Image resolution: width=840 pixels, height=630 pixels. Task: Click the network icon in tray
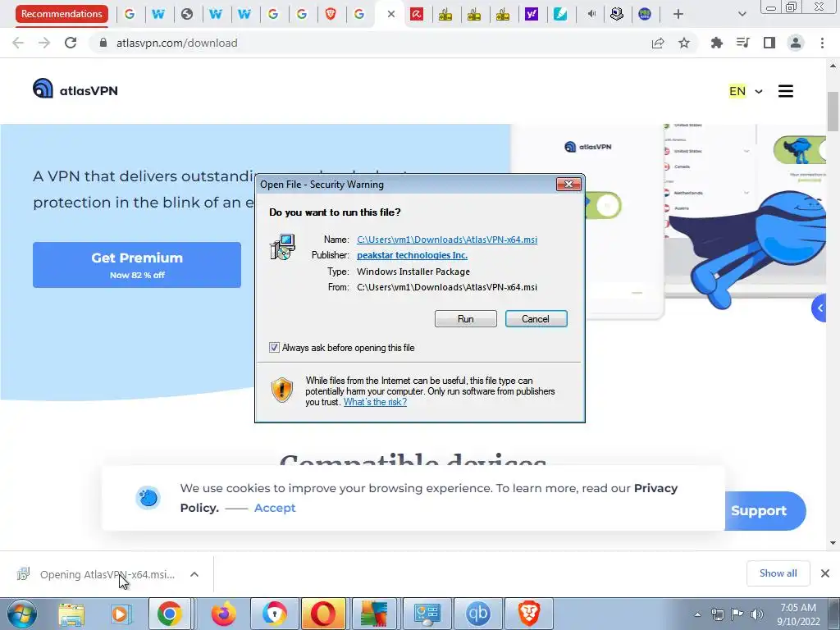(x=717, y=614)
